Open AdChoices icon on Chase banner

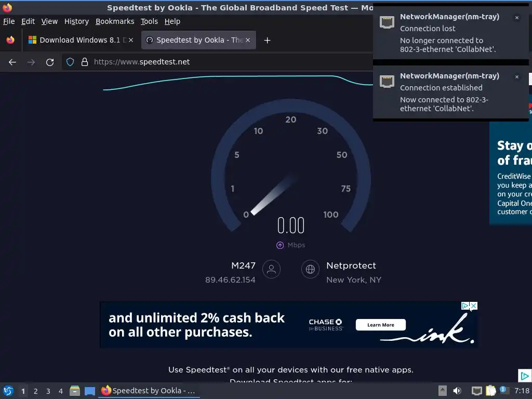465,305
